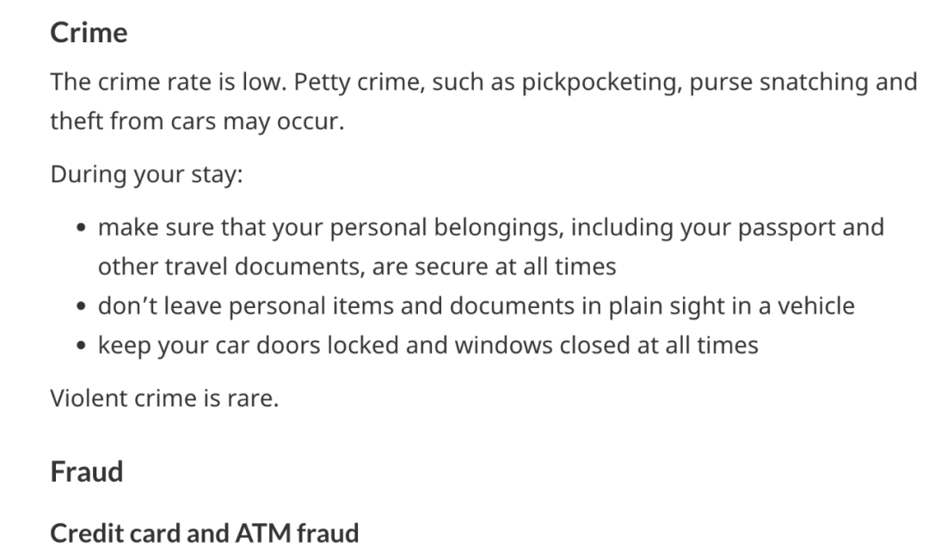
Task: Click the word 'pickpocketing' in first paragraph
Action: (x=601, y=82)
